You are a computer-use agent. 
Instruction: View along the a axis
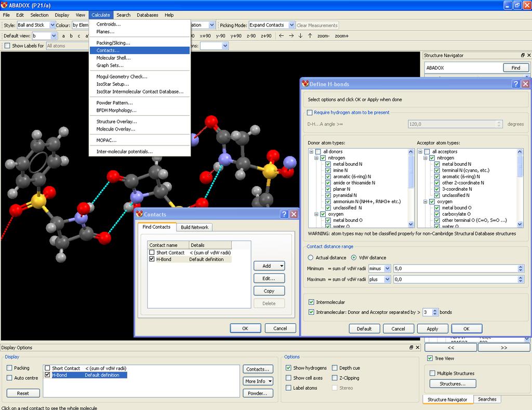point(63,36)
